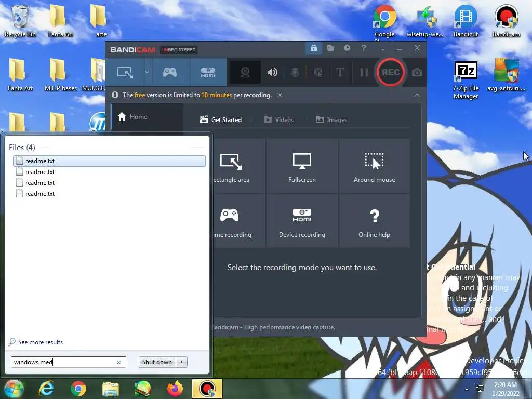This screenshot has height=399, width=532.
Task: Open Windows Explorer from taskbar
Action: tap(111, 389)
